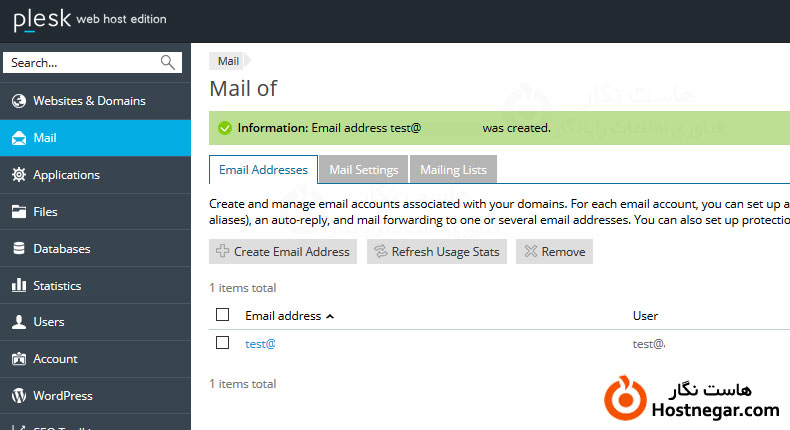Click the Statistics bar chart icon
790x430 pixels.
click(18, 286)
